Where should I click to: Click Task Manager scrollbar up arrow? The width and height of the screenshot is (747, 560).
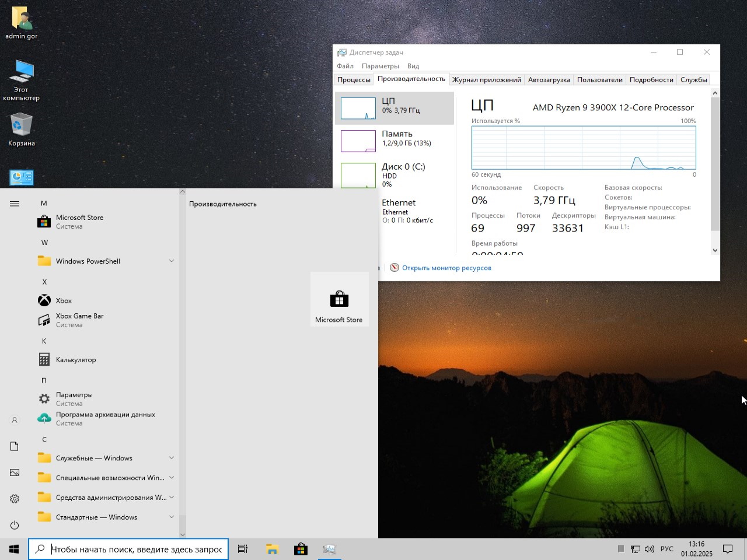point(715,93)
